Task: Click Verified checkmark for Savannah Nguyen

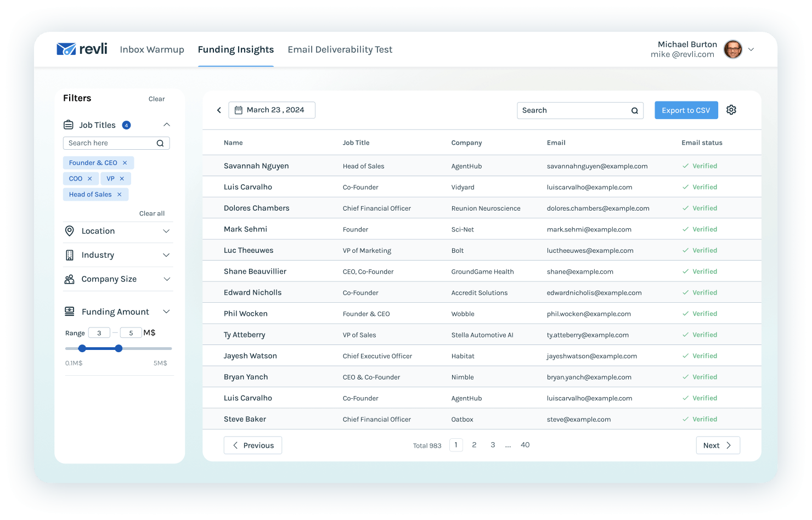Action: (x=685, y=166)
